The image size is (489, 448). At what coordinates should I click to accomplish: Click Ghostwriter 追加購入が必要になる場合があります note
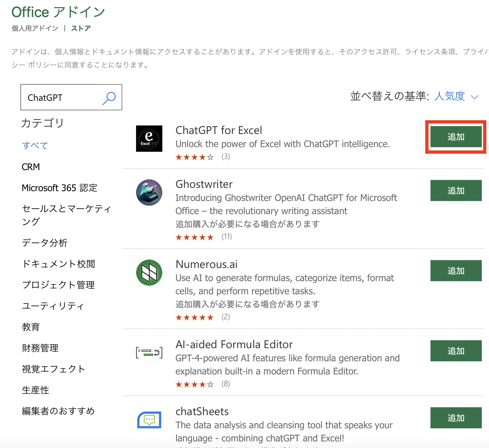tap(247, 224)
